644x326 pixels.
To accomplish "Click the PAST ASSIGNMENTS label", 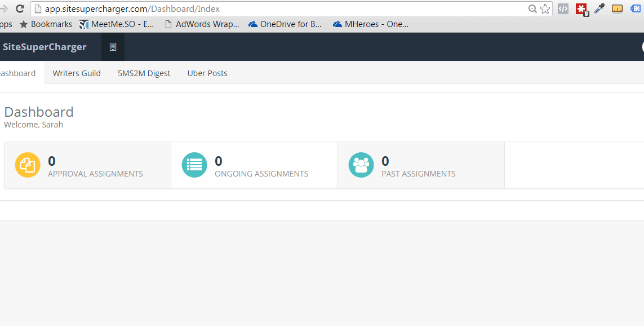I will (419, 174).
